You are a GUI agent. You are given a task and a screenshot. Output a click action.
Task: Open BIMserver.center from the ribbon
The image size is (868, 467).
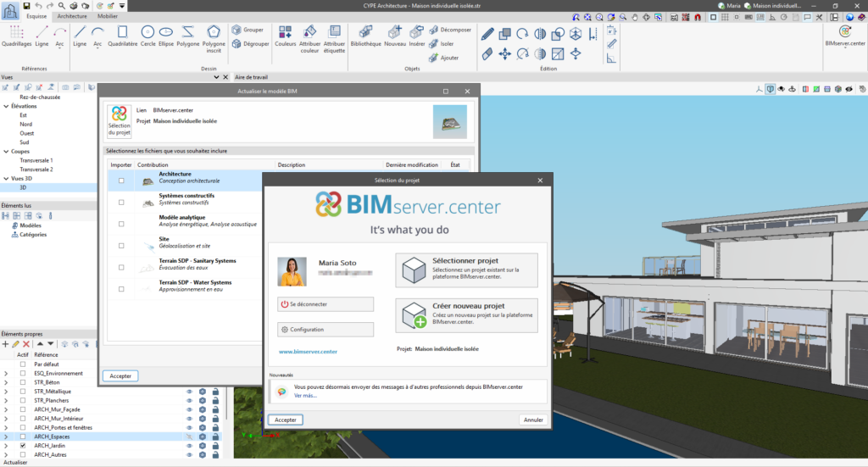coord(845,36)
